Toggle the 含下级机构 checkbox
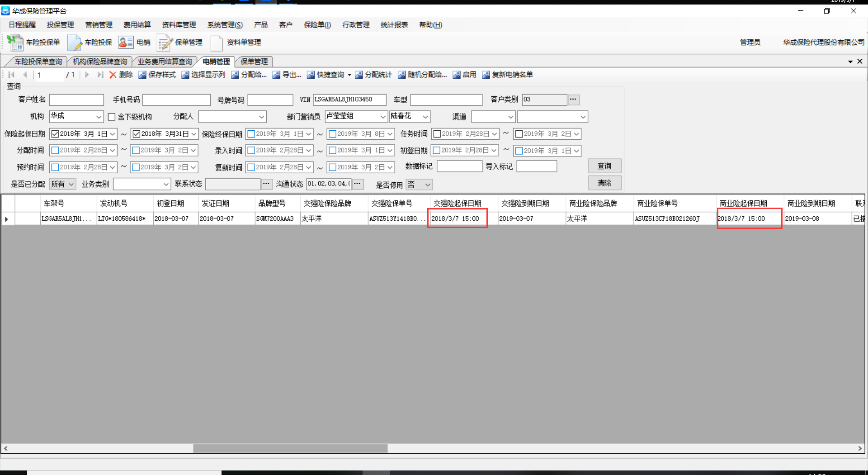Viewport: 868px width, 475px height. coord(112,117)
